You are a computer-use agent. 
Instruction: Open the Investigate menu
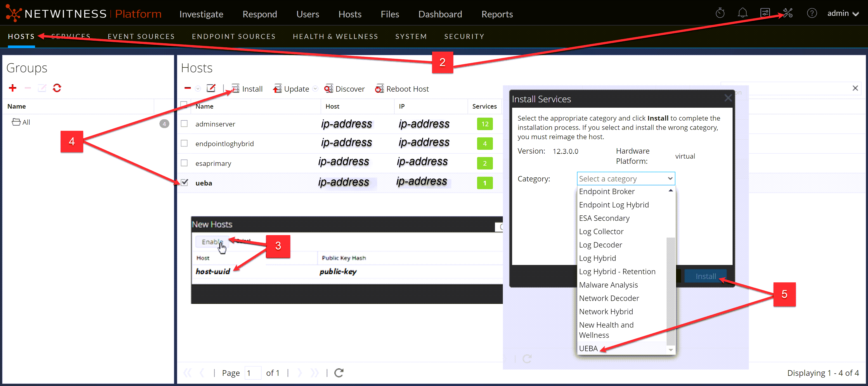(x=201, y=14)
